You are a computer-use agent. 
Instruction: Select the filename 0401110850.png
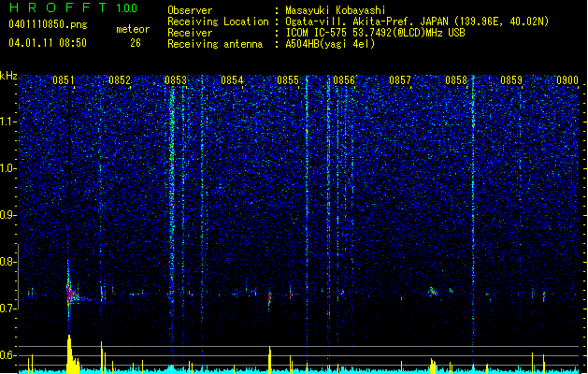(x=48, y=24)
